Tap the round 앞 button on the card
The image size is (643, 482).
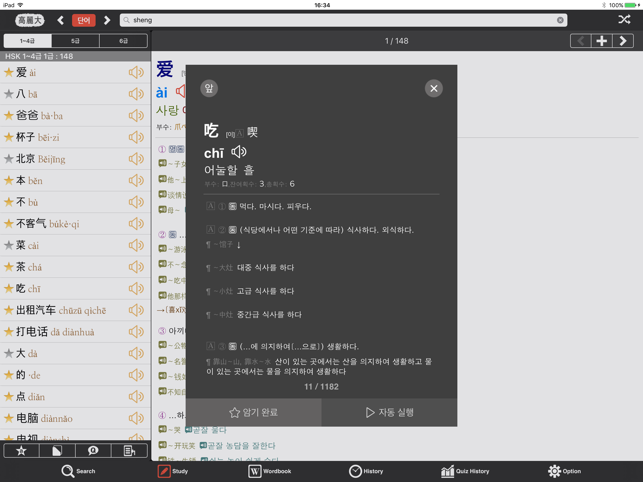pyautogui.click(x=209, y=88)
